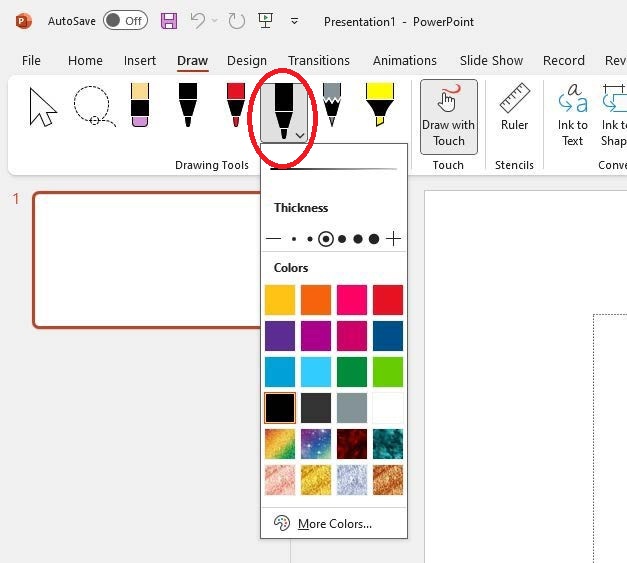Decrease pen thickness with minus

[274, 239]
